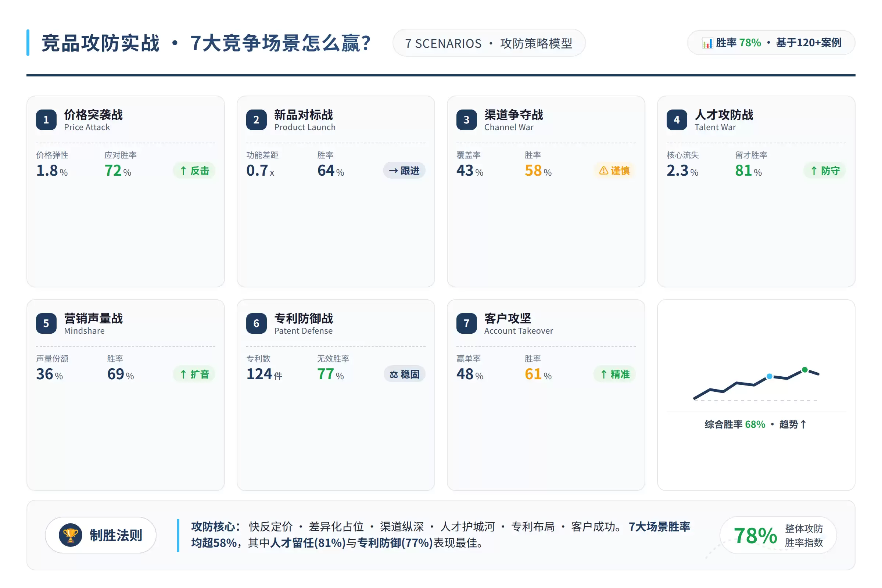
Task: Click the number 3 badge of 渠道争夺战
Action: [466, 120]
